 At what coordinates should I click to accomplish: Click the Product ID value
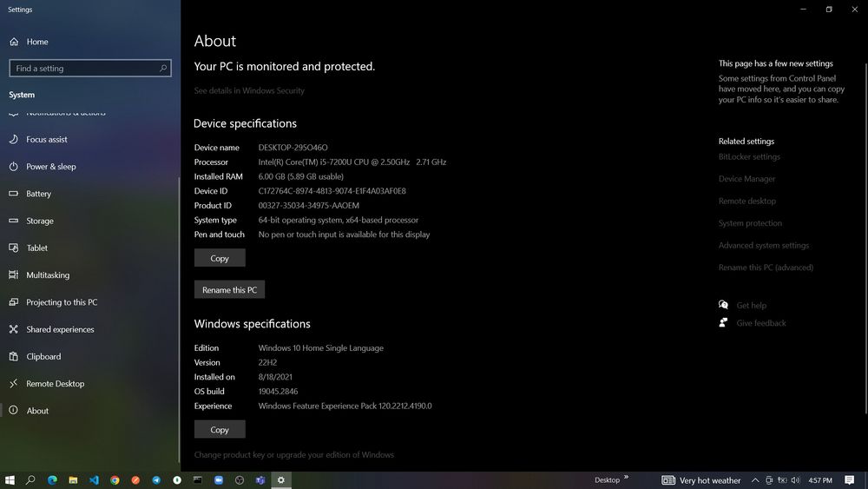point(308,206)
